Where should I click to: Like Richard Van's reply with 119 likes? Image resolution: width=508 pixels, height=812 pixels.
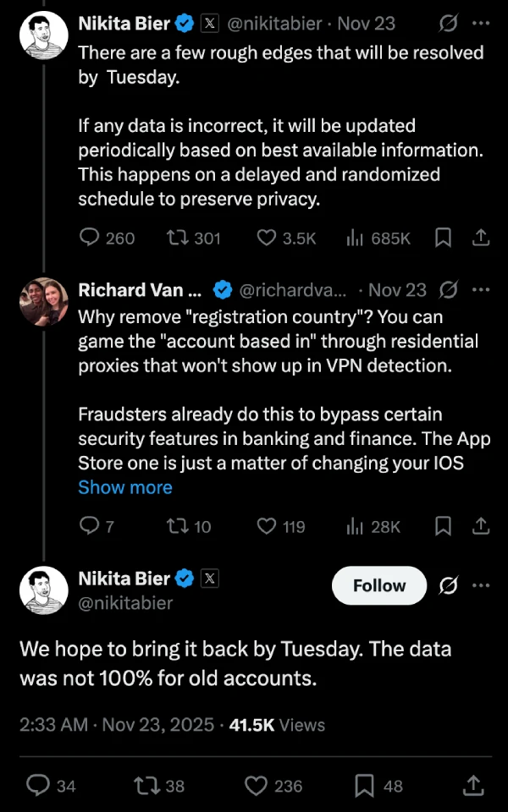(x=268, y=526)
